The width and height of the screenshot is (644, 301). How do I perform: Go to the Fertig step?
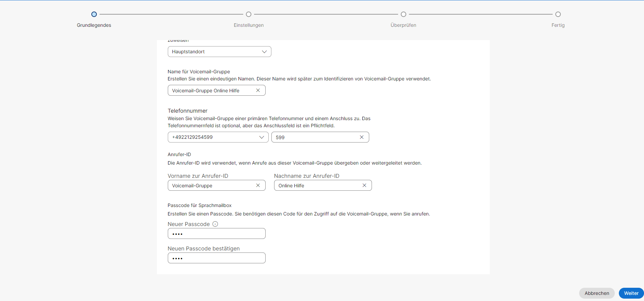(558, 14)
